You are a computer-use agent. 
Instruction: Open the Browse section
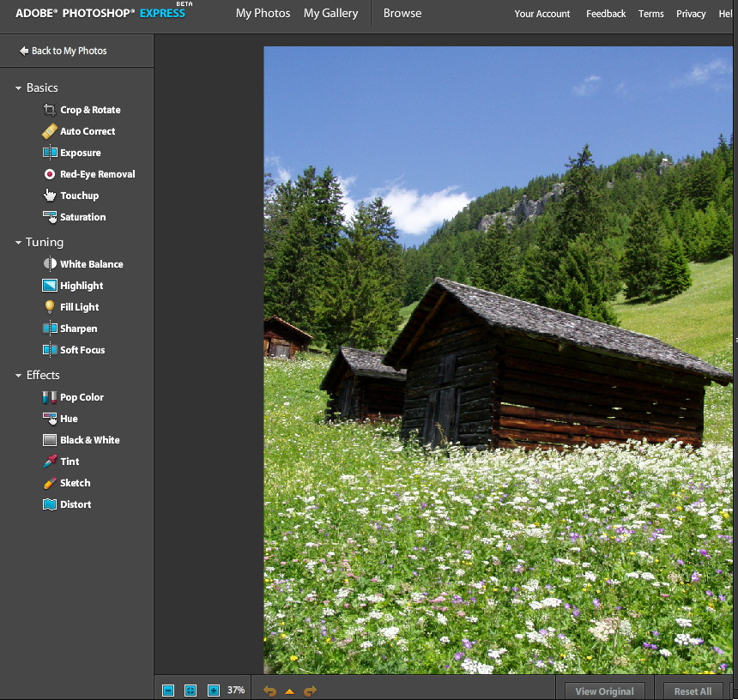[x=401, y=13]
